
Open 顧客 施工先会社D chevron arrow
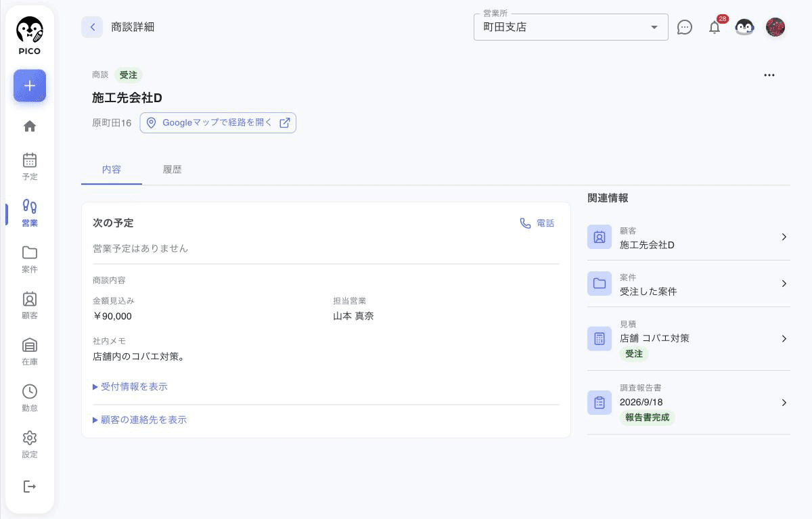[x=784, y=237]
